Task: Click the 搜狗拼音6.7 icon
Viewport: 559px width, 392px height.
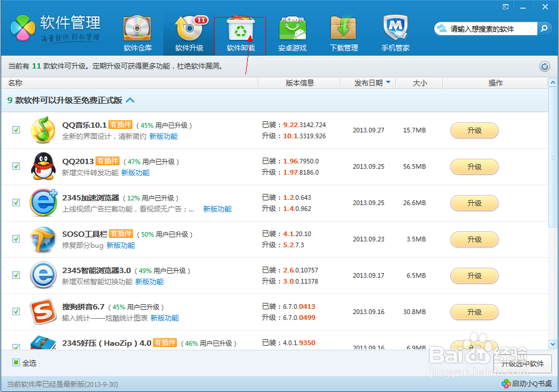Action: coord(43,312)
